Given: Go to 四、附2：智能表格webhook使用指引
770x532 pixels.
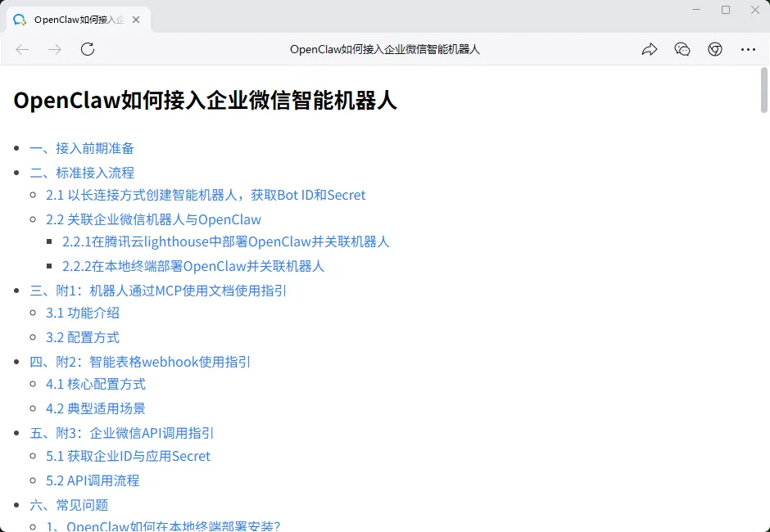Looking at the screenshot, I should coord(140,362).
